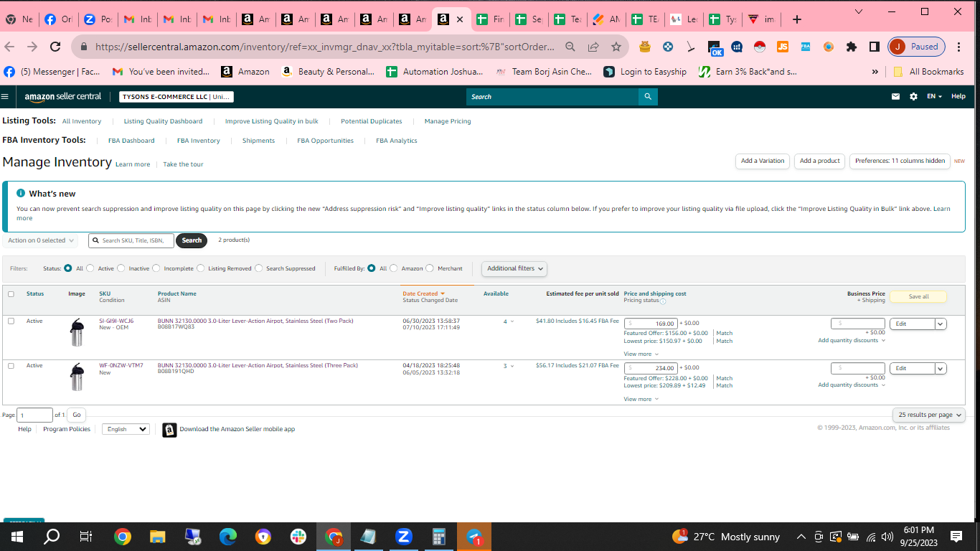Open the All Inventory listing tool
The image size is (980, 551).
pyautogui.click(x=82, y=121)
